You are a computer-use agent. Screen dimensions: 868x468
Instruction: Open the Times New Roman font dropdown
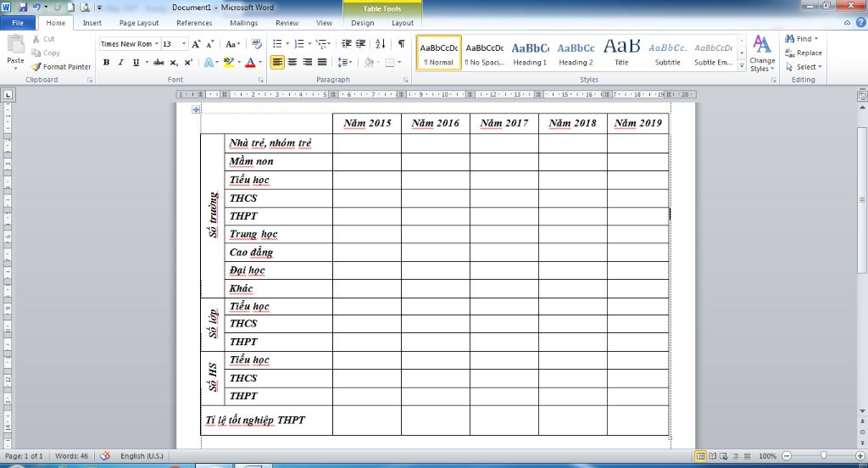(157, 44)
